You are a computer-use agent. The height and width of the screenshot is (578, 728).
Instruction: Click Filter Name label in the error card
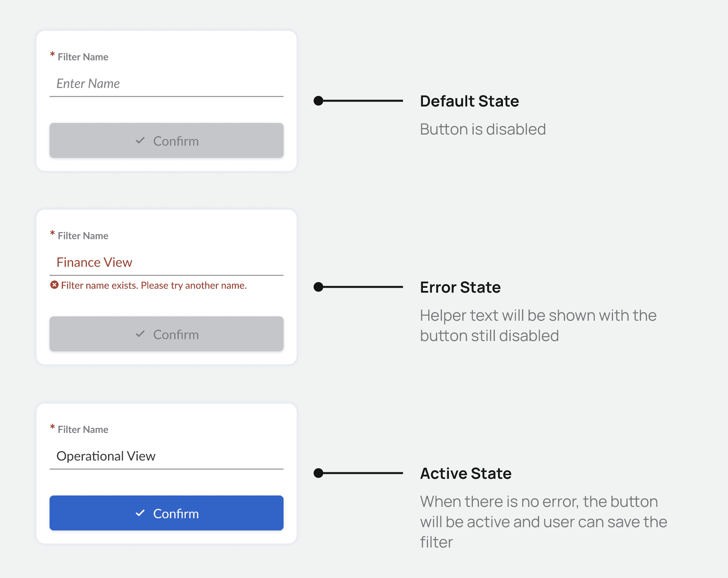point(83,236)
